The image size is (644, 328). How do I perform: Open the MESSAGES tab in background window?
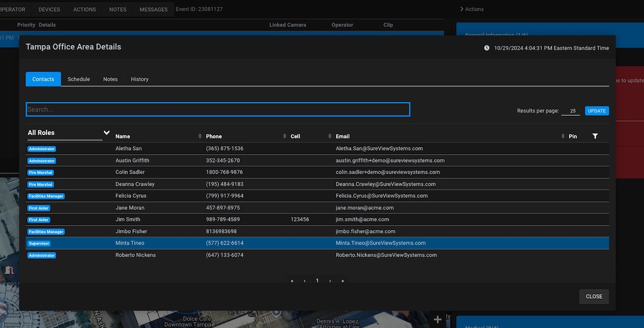[x=154, y=10]
